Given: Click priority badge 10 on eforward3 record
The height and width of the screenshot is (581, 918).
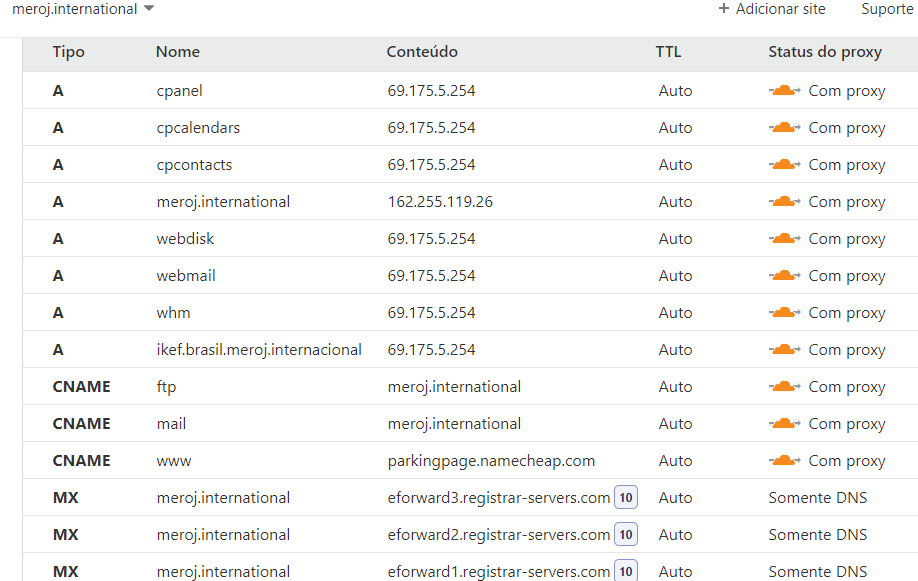Looking at the screenshot, I should (626, 497).
